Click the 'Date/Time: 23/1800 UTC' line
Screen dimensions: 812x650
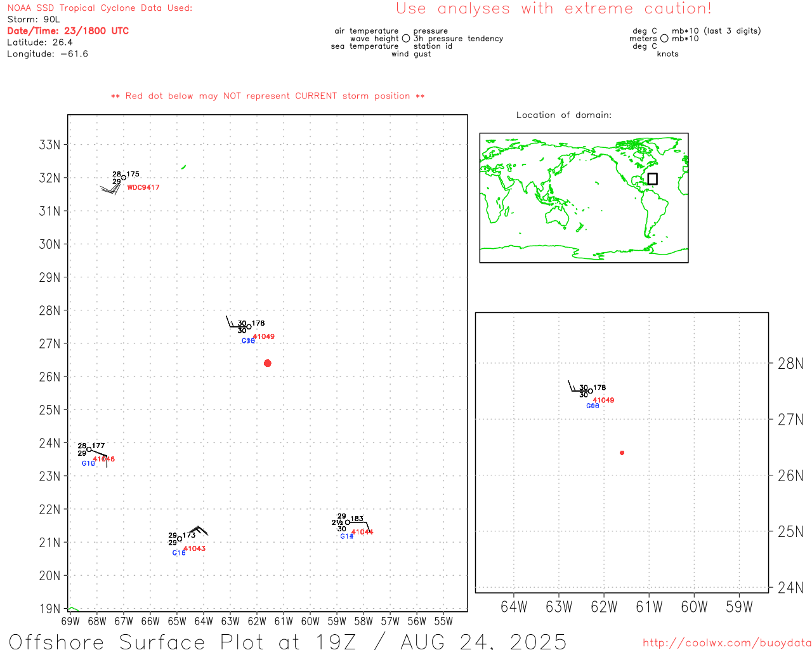tap(68, 30)
